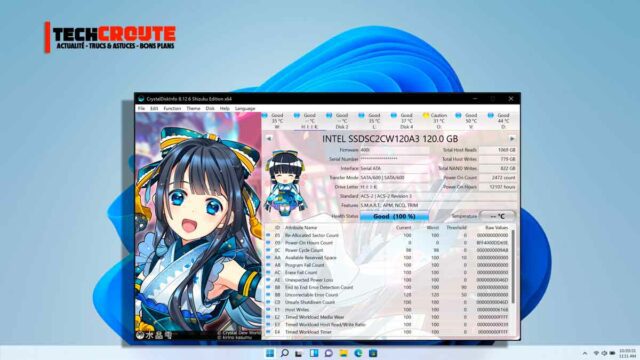Screen dimensions: 640x360
Task: Select the Unsafe Shutdown Count attribute
Action: coord(387,302)
